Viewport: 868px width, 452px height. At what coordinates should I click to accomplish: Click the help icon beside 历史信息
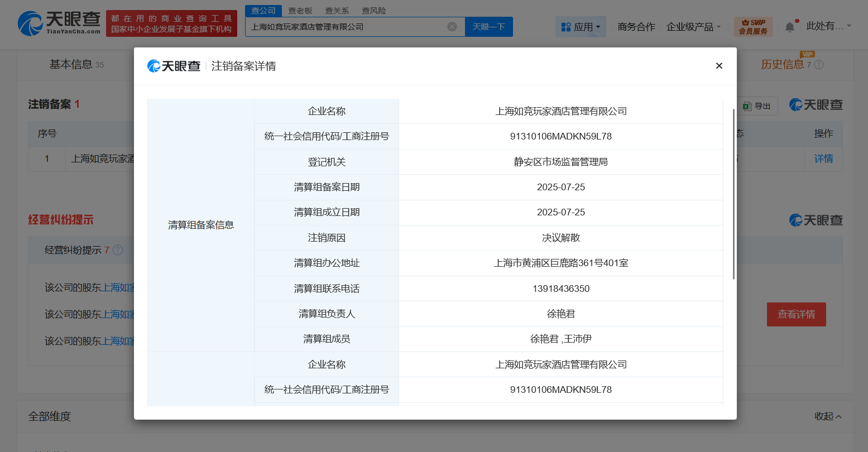point(819,65)
